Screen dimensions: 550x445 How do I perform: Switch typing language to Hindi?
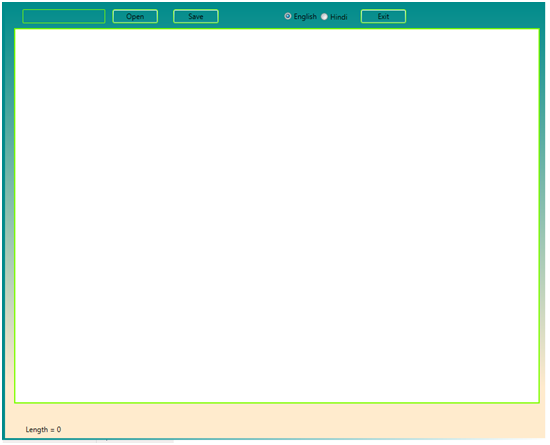325,17
